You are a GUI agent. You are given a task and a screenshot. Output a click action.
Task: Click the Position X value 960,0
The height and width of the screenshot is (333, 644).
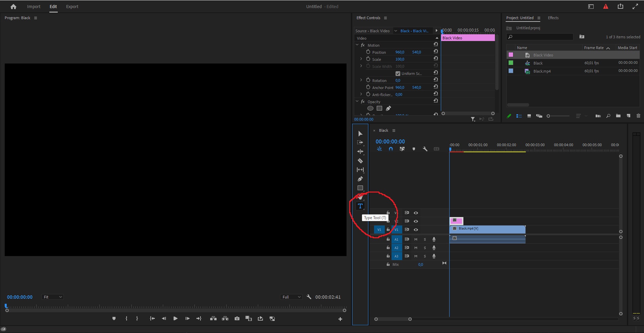(400, 52)
